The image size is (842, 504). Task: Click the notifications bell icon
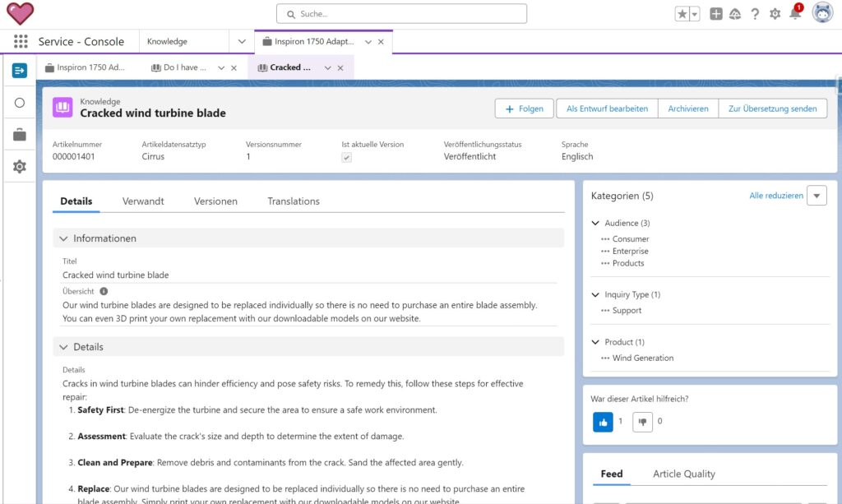tap(794, 14)
